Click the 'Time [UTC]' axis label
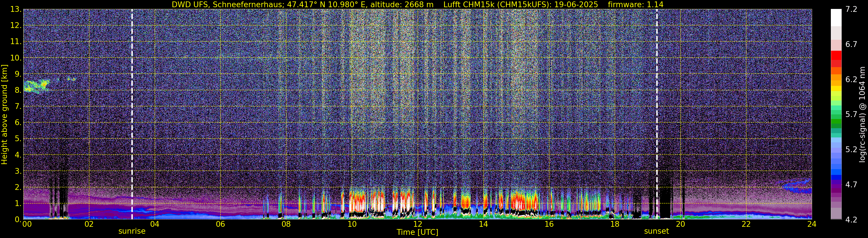The image size is (868, 238). tap(417, 232)
